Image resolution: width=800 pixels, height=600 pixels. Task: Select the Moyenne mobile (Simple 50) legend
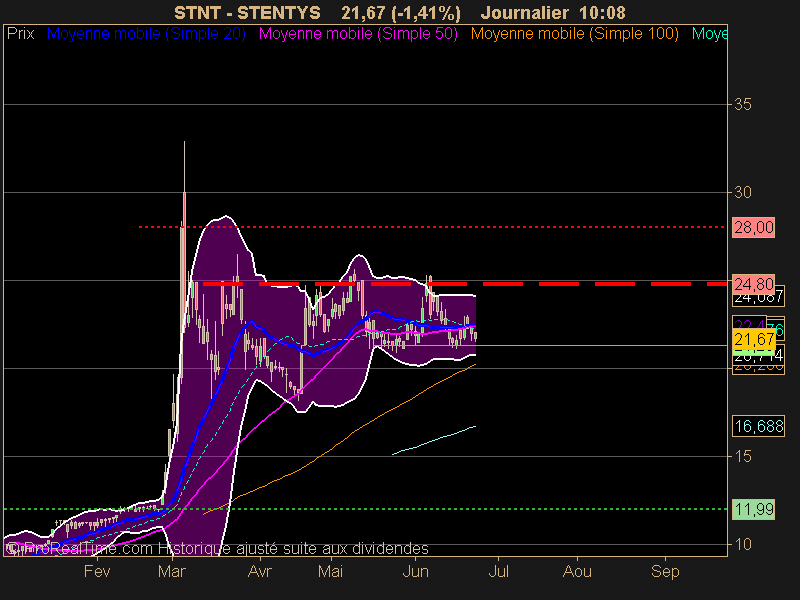click(x=358, y=34)
